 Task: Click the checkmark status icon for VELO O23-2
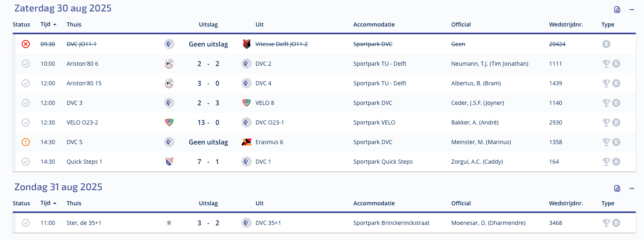tap(26, 122)
